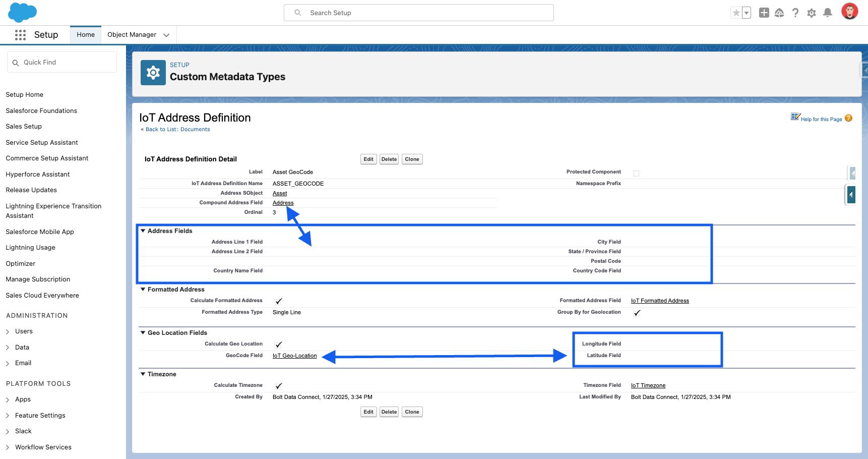
Task: Click the Salesforce cloud logo
Action: [x=23, y=12]
